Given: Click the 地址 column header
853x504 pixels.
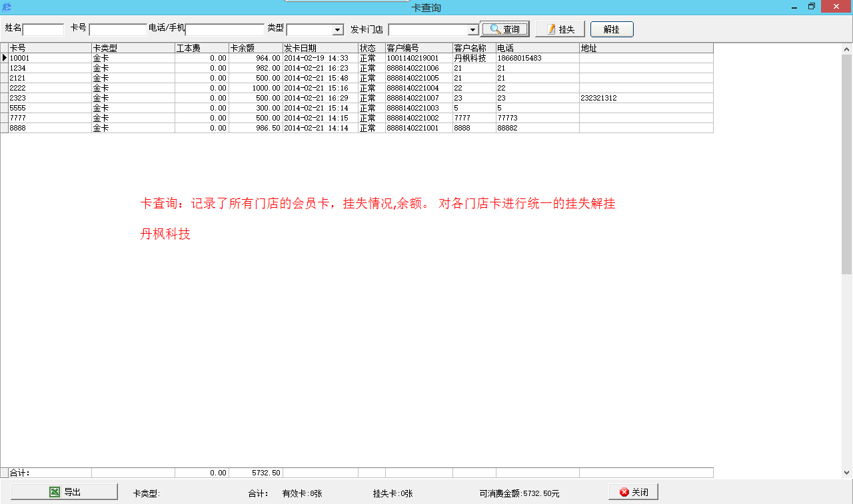Looking at the screenshot, I should coord(646,48).
